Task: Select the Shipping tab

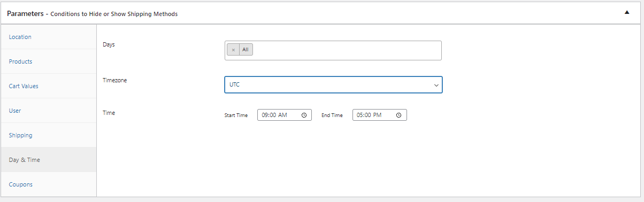Action: coord(49,135)
